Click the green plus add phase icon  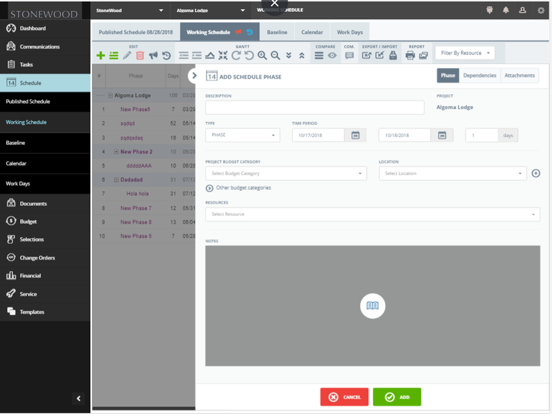pyautogui.click(x=101, y=55)
